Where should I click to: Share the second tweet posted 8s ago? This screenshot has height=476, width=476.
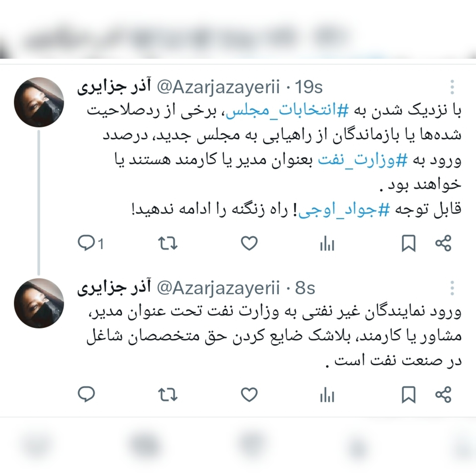[x=443, y=394]
